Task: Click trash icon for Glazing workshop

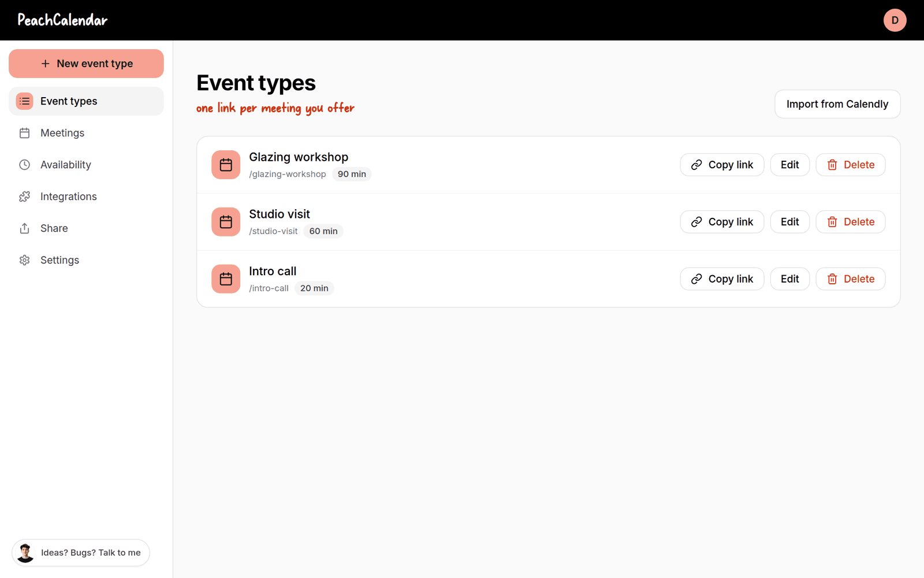Action: [x=832, y=165]
